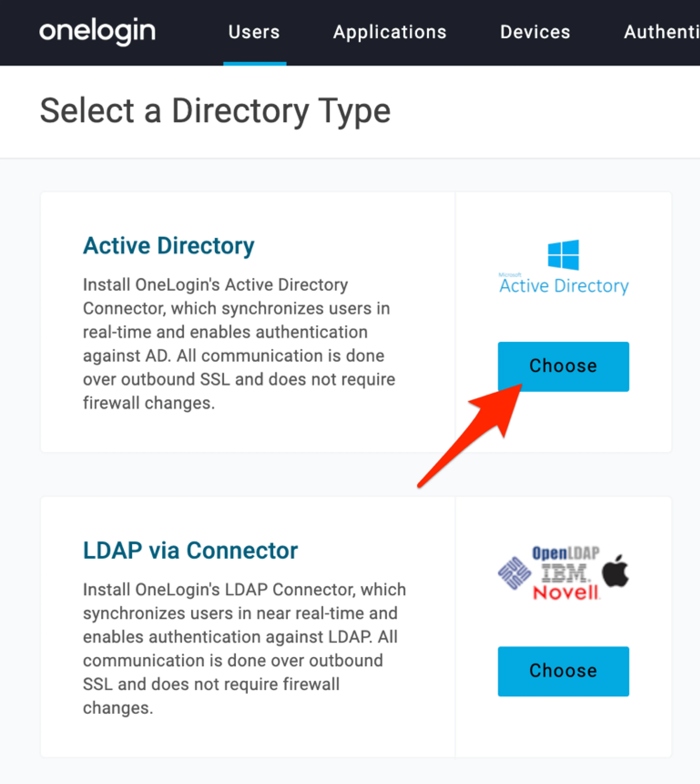Screen dimensions: 700x784
Task: Open the partially visible Authentication menu
Action: 661,32
